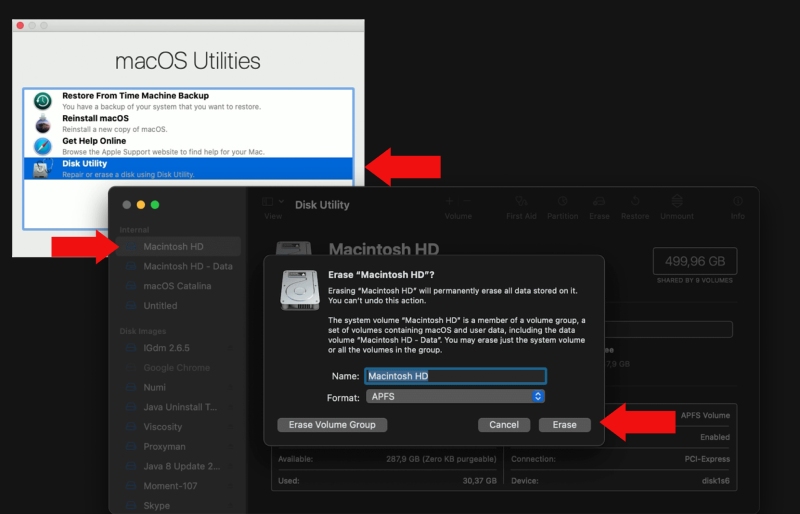Click the First Aid toolbar icon
800x514 pixels.
[521, 202]
